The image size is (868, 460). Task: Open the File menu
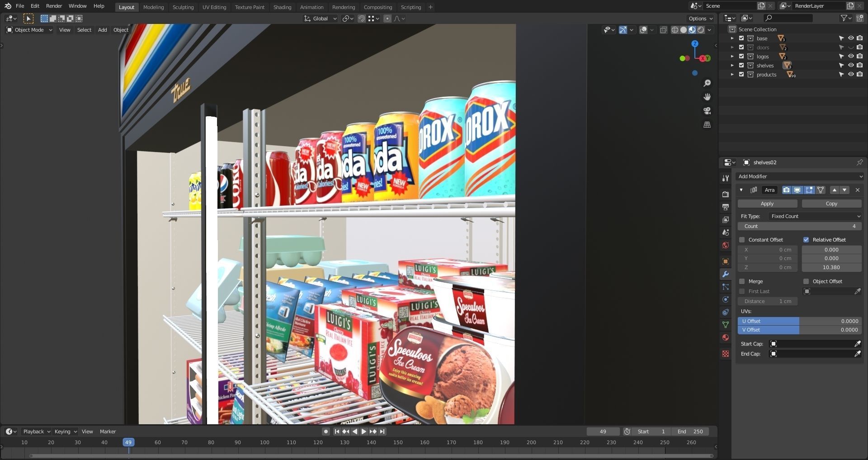[x=20, y=6]
